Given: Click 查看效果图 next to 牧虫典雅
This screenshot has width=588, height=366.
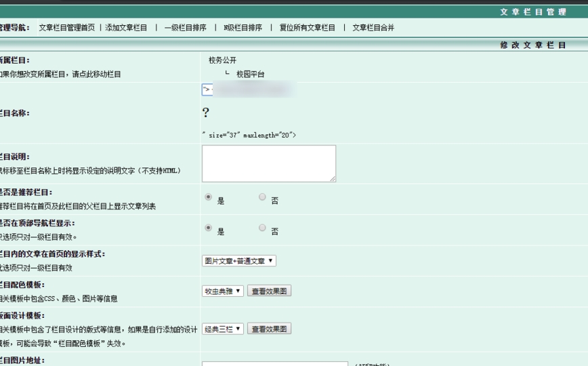Looking at the screenshot, I should [269, 291].
